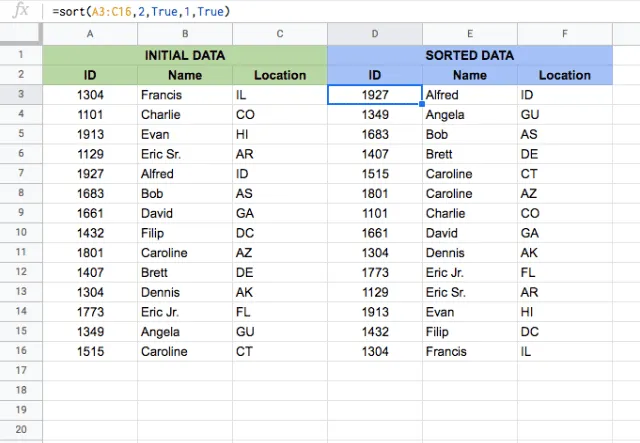This screenshot has height=443, width=640.
Task: Select cell C15 with GU
Action: click(x=280, y=332)
